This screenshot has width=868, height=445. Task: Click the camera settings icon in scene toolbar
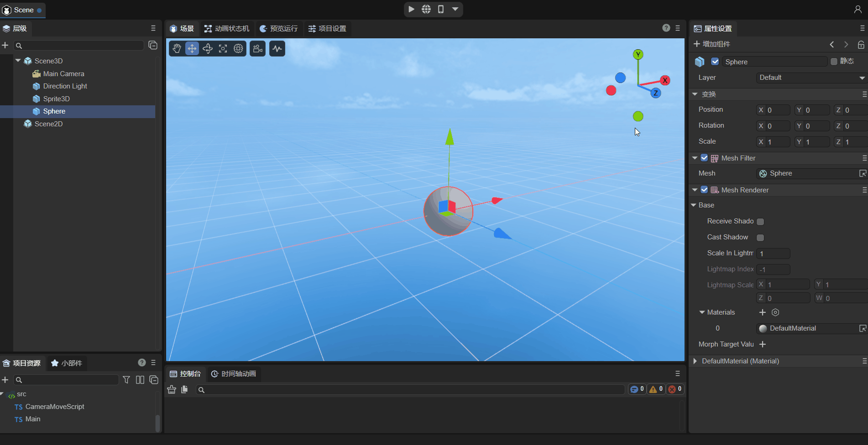coord(258,49)
